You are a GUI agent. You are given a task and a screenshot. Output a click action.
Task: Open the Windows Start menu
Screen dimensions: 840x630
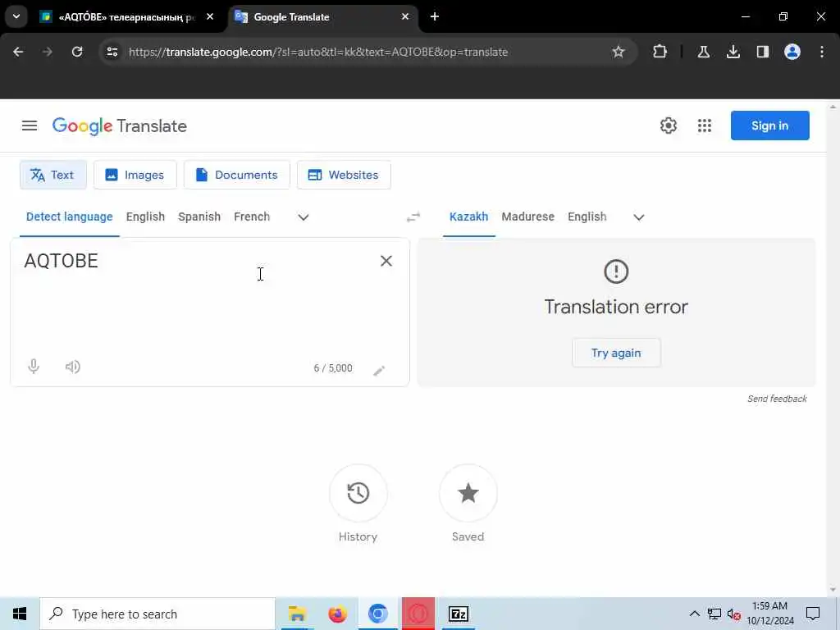coord(20,614)
